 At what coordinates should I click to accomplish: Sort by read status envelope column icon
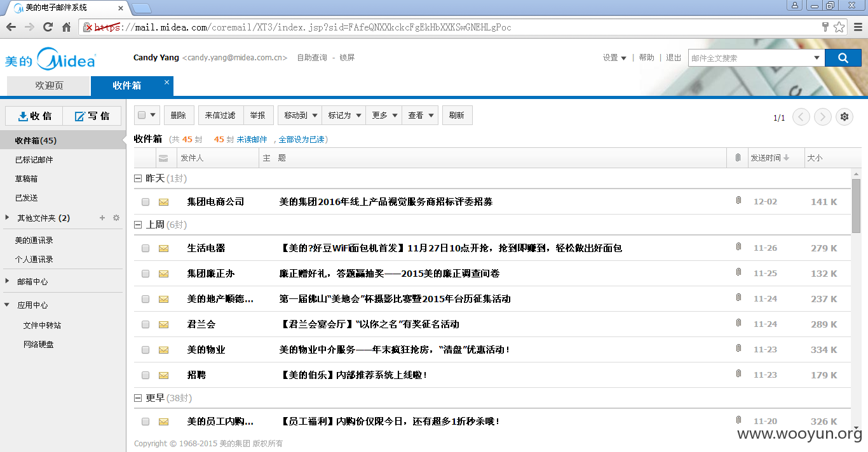[x=163, y=158]
